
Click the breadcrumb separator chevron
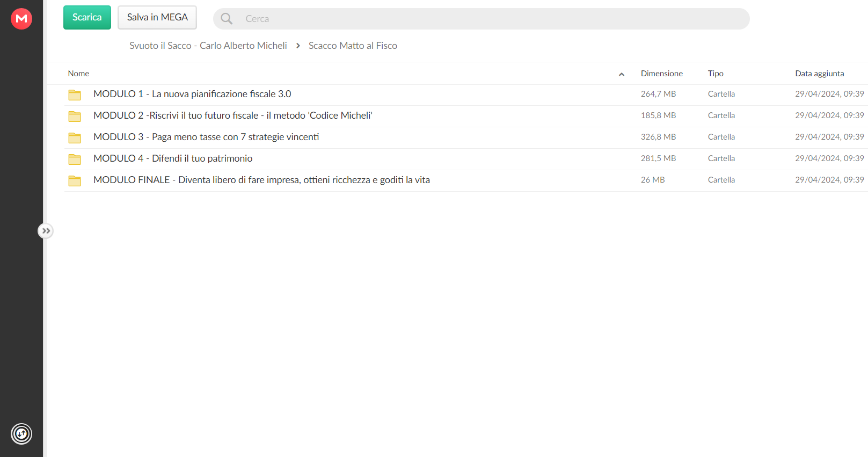pos(298,46)
